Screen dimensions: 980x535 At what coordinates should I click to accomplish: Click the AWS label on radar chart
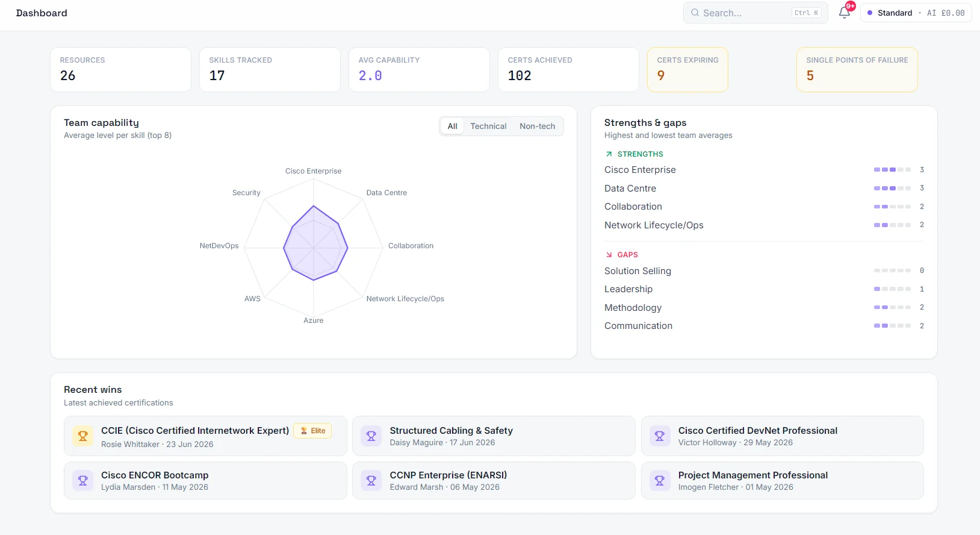tap(252, 299)
